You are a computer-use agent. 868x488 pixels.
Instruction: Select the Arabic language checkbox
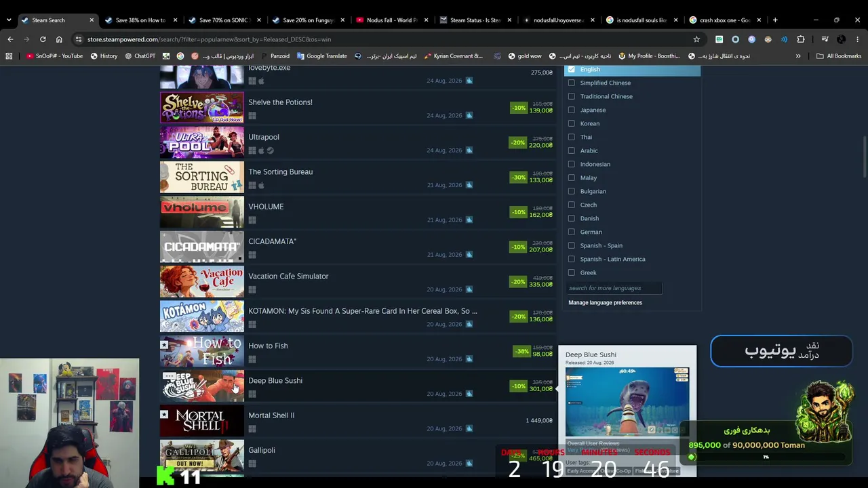pyautogui.click(x=572, y=150)
